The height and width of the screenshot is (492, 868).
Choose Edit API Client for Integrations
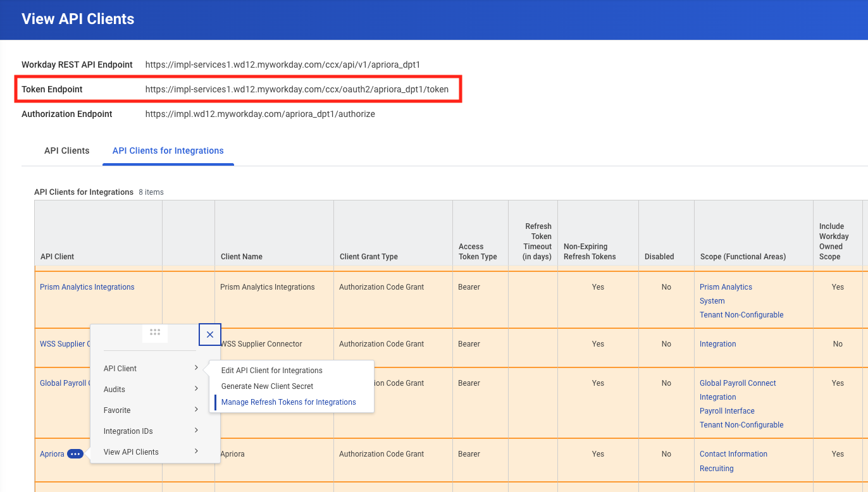click(x=272, y=371)
